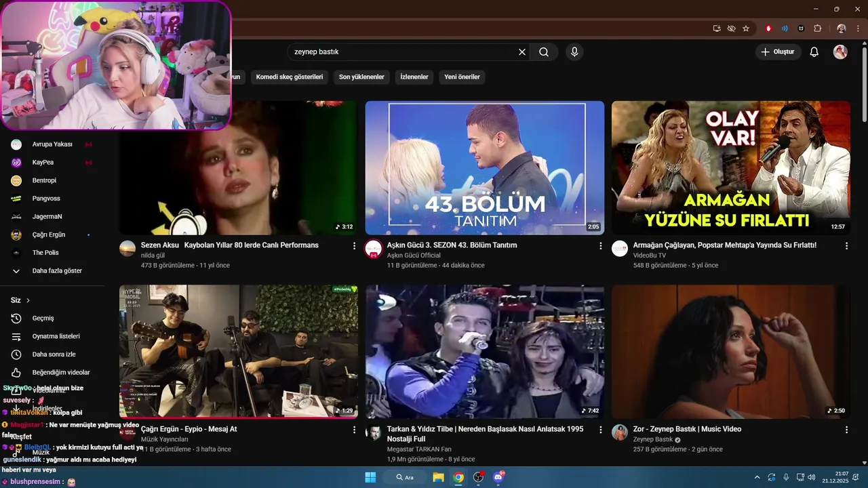This screenshot has width=868, height=488.
Task: Open 'Daha sonra izle' watch later
Action: coord(52,354)
